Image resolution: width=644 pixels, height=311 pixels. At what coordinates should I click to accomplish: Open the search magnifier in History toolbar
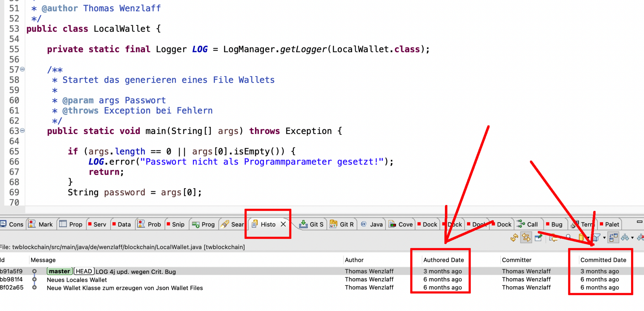tap(568, 237)
